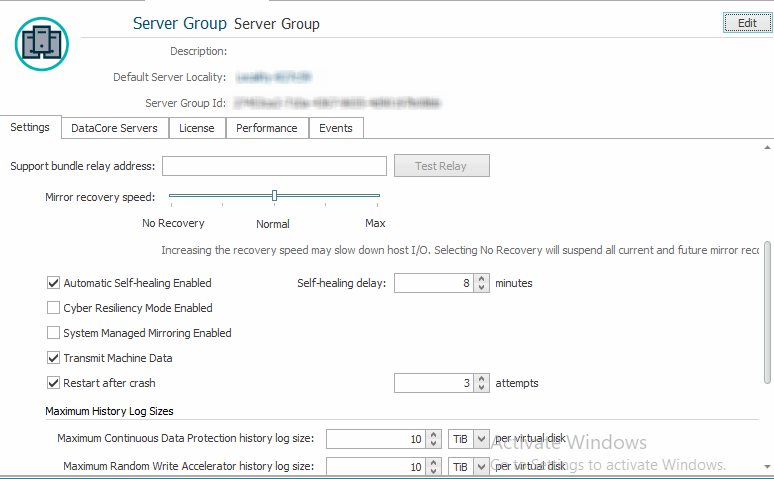Screen dimensions: 774x479
Task: Click the Server Group icon
Action: [x=42, y=42]
